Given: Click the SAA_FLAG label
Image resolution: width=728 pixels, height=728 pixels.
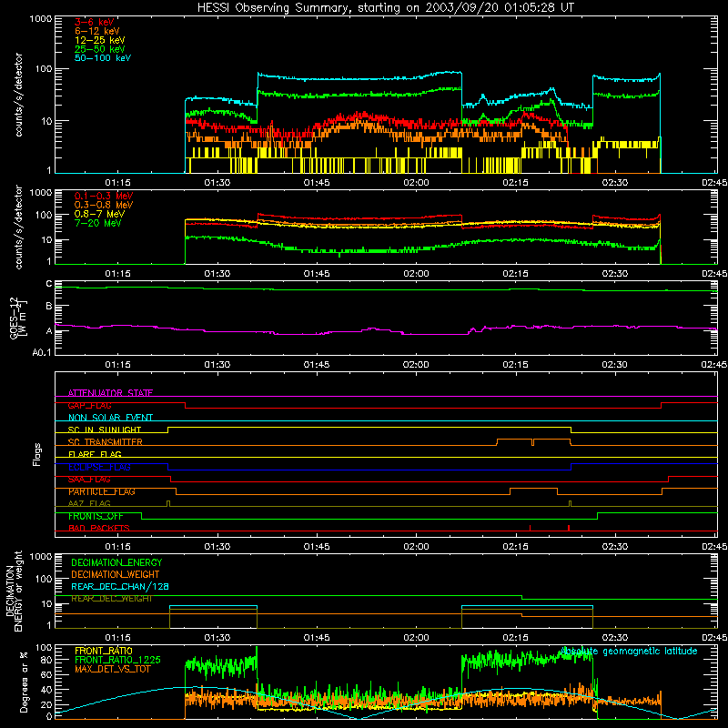Looking at the screenshot, I should 89,480.
